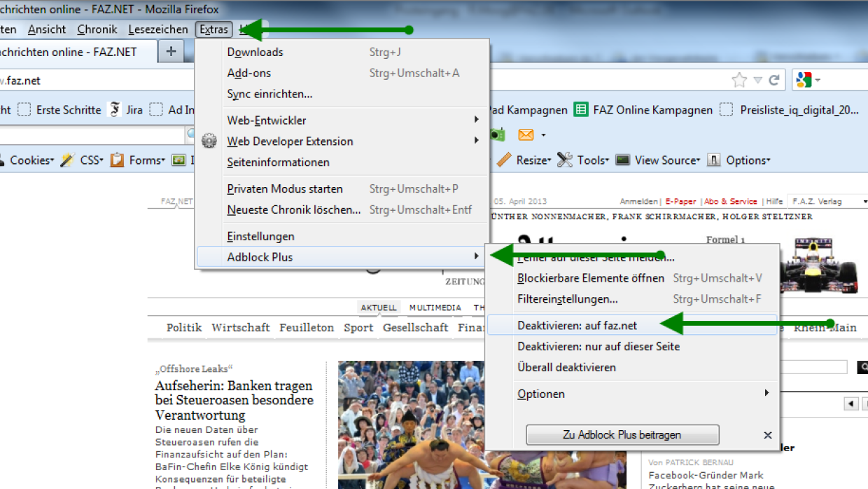Image resolution: width=868 pixels, height=489 pixels.
Task: Select Neueste Chronik löschen...
Action: [x=342, y=209]
